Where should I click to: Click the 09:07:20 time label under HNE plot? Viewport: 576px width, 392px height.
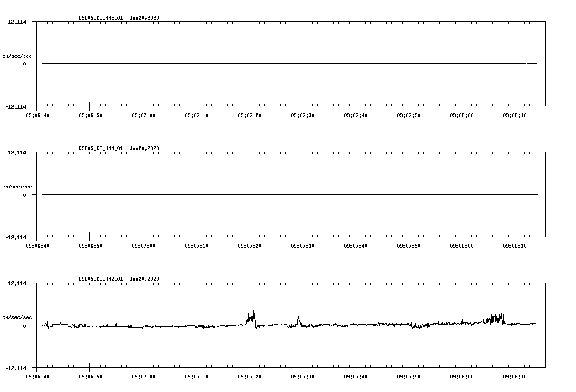249,115
